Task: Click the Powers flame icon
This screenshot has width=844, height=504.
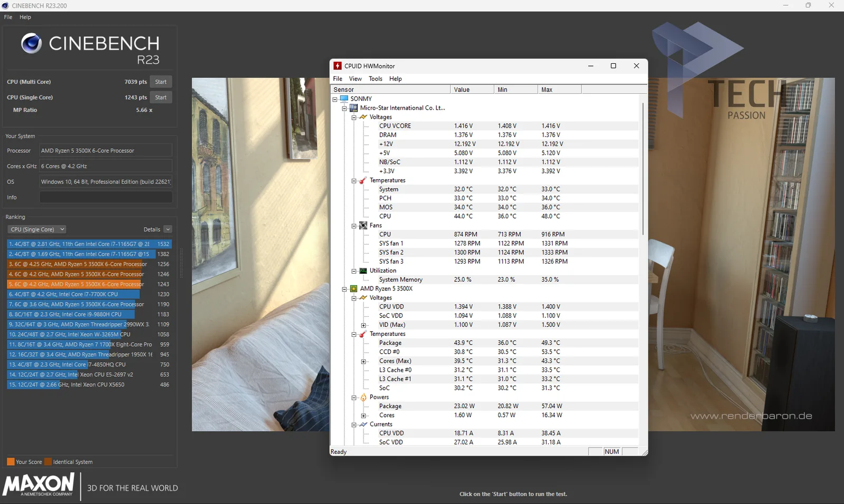Action: tap(363, 397)
